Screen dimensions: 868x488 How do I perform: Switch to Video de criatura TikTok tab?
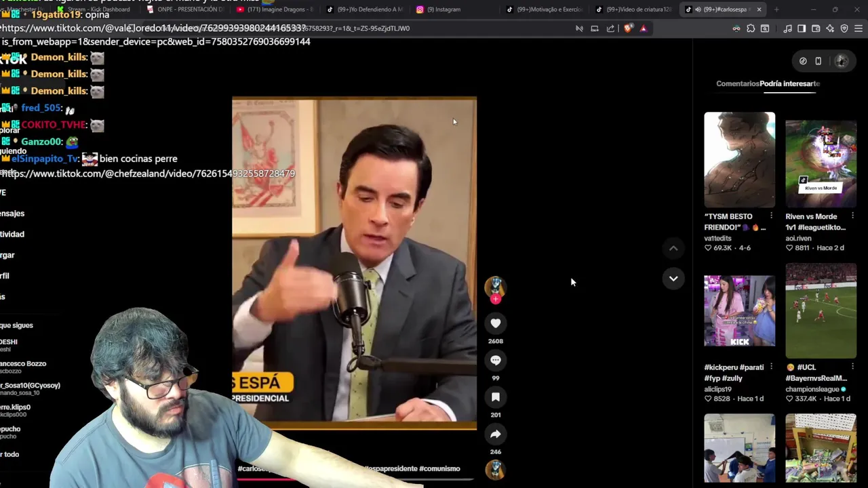tap(634, 9)
